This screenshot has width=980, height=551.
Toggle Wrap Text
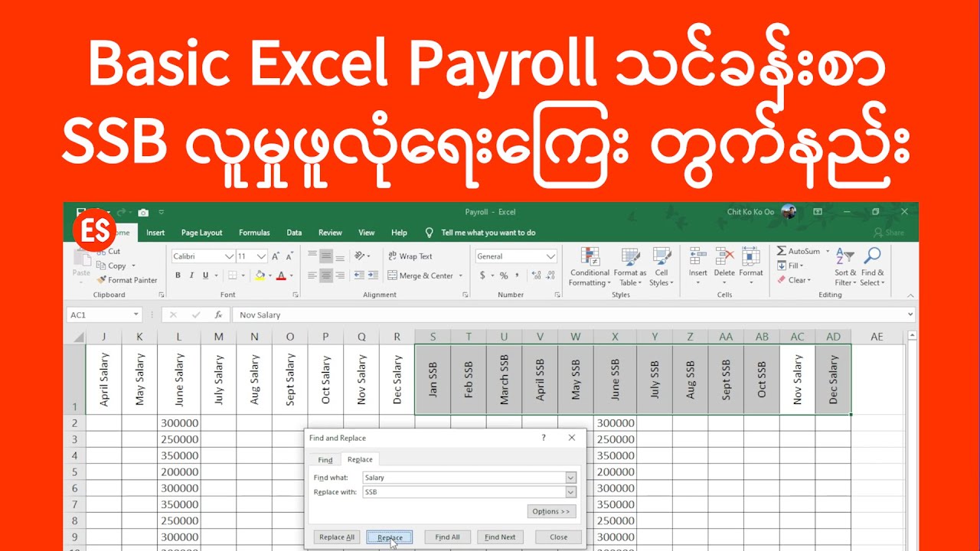click(410, 256)
